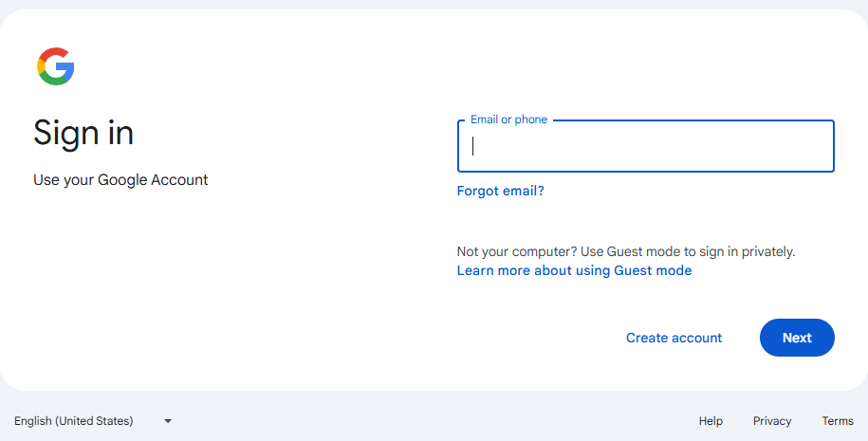Open the Terms footer link
The width and height of the screenshot is (868, 441).
click(838, 421)
